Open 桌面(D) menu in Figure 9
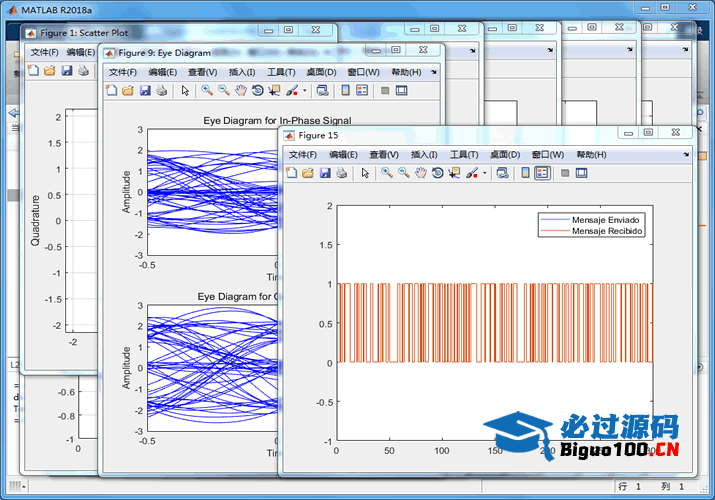Screen dimensions: 715x500 tap(321, 72)
